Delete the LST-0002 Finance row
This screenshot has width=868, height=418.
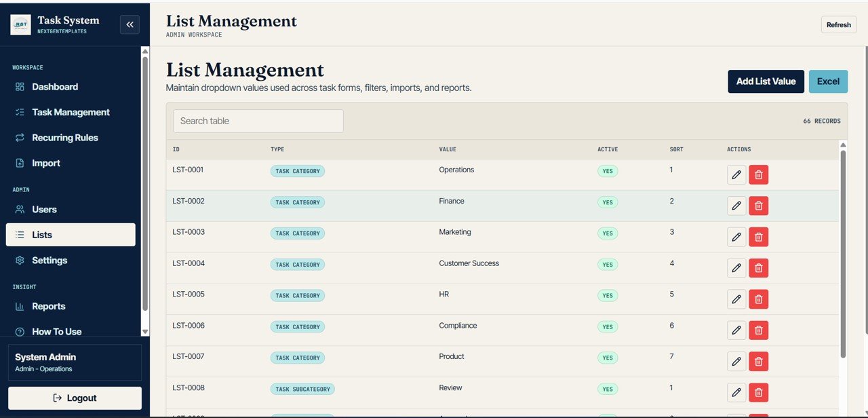coord(759,206)
